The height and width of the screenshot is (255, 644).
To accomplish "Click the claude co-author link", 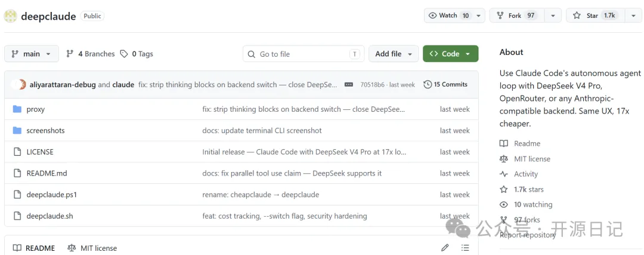I will (x=123, y=85).
